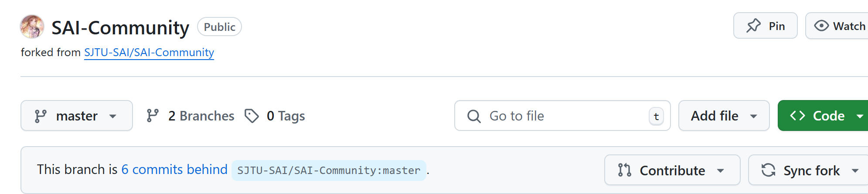Click the repository owner avatar image
The width and height of the screenshot is (868, 194).
click(32, 27)
